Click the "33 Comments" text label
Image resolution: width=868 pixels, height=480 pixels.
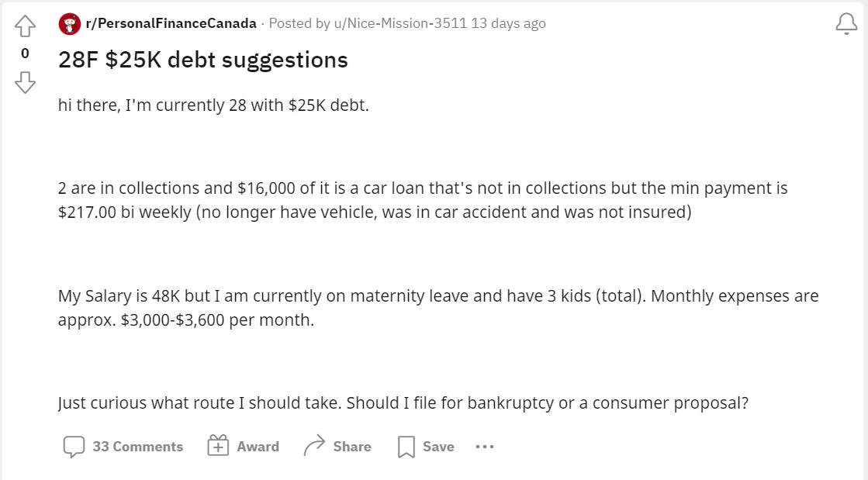pyautogui.click(x=137, y=447)
